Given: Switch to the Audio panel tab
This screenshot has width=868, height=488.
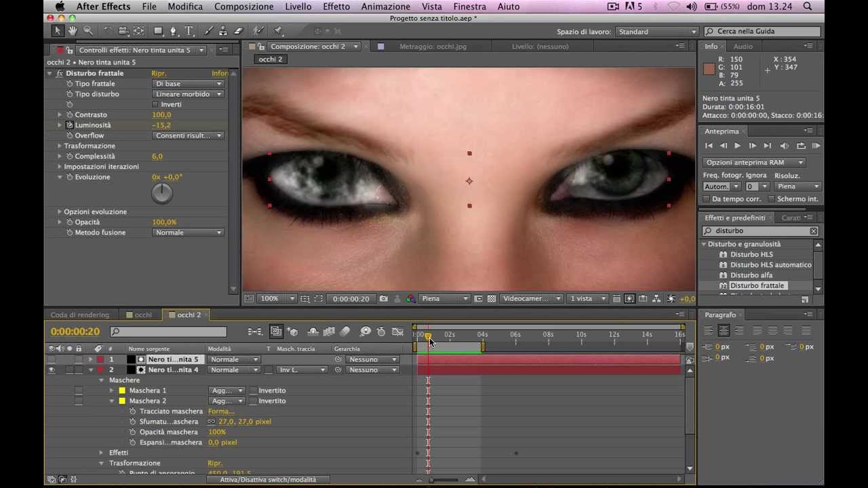Looking at the screenshot, I should pyautogui.click(x=743, y=46).
